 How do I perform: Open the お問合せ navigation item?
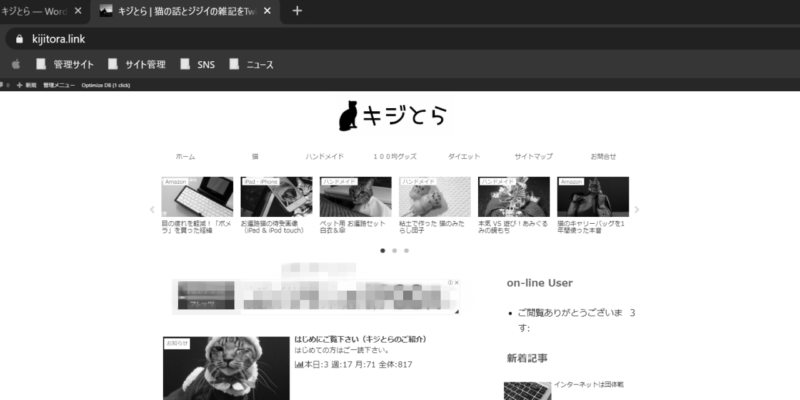[603, 157]
